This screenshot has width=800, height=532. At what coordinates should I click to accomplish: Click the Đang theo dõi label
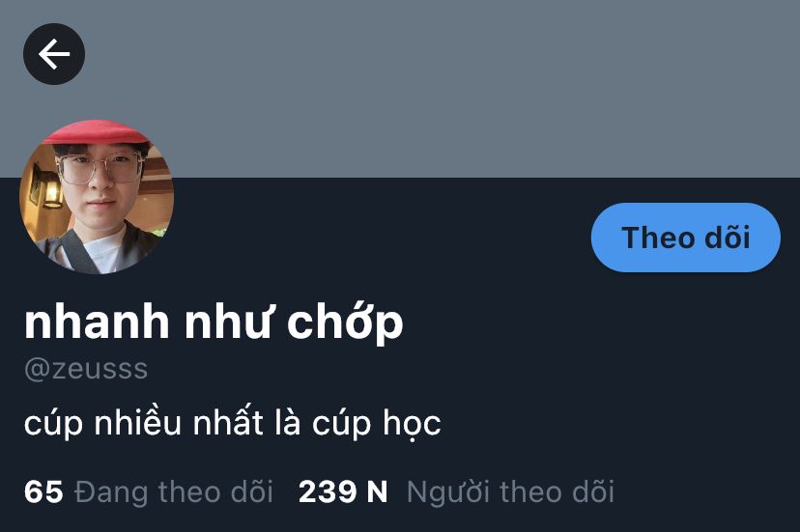click(174, 491)
